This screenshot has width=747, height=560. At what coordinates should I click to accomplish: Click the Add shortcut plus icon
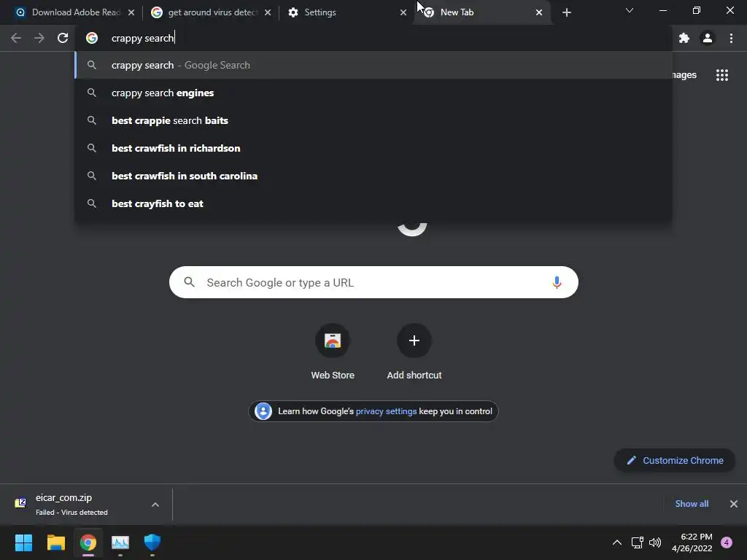[x=414, y=341]
